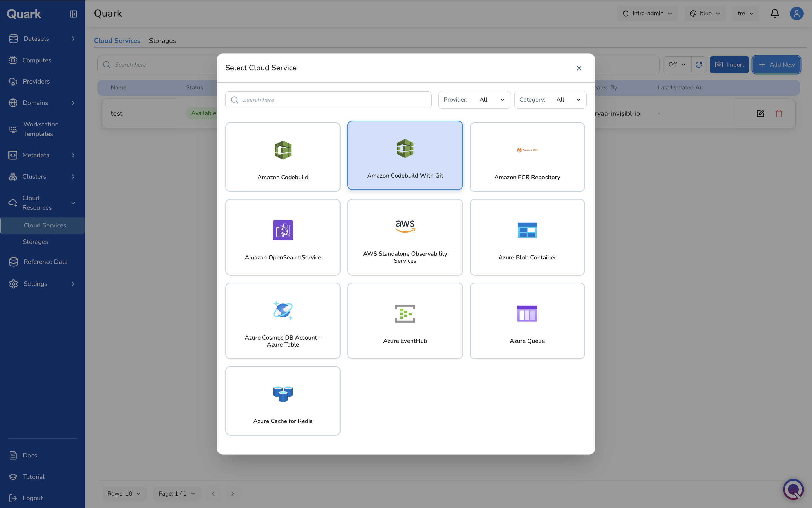
Task: Click the Datasets database icon in sidebar
Action: [x=14, y=39]
